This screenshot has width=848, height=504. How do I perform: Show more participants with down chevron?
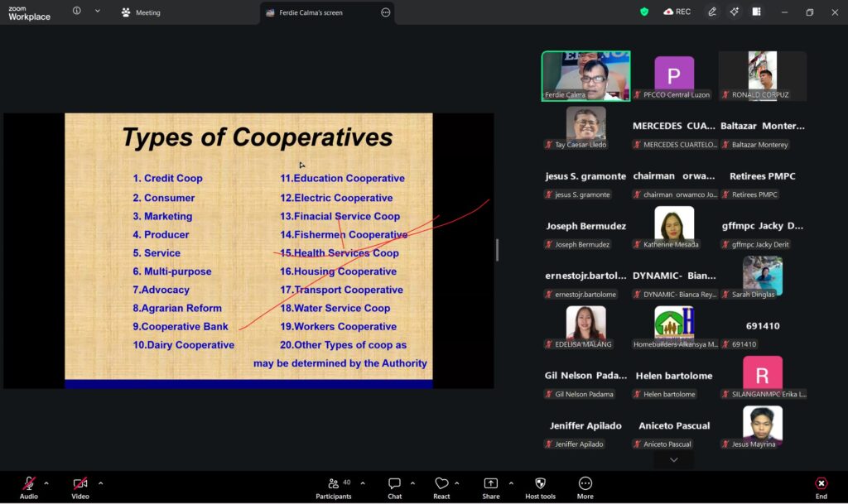(673, 459)
